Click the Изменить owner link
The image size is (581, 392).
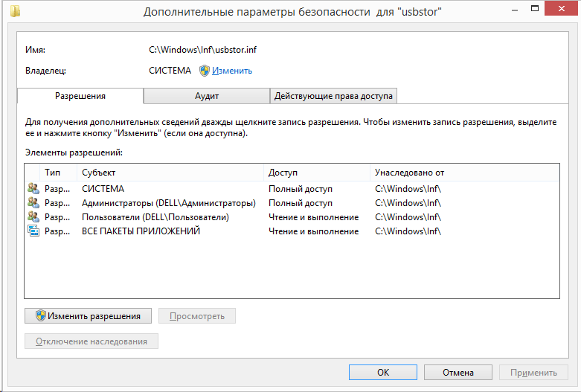pos(232,71)
